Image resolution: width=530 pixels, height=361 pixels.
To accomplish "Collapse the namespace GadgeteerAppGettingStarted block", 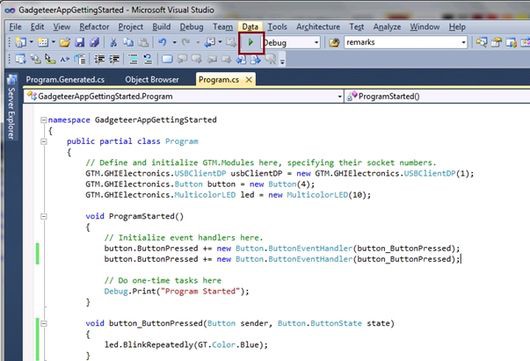I will click(x=43, y=120).
